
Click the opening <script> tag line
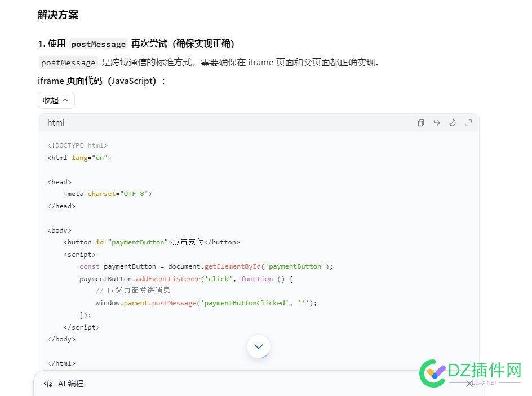point(79,255)
